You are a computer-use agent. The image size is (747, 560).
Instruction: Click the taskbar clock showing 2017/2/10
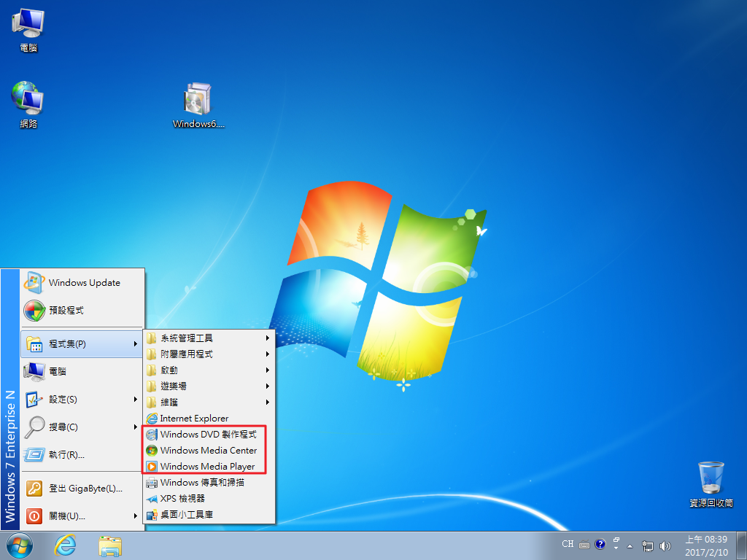(703, 545)
